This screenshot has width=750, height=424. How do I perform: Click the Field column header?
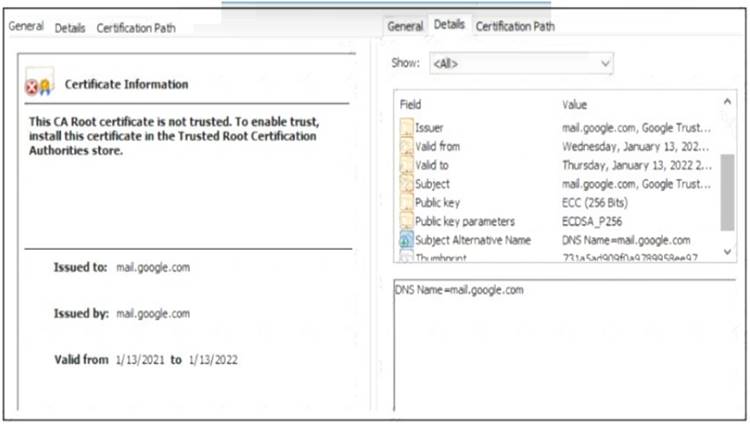pyautogui.click(x=410, y=104)
